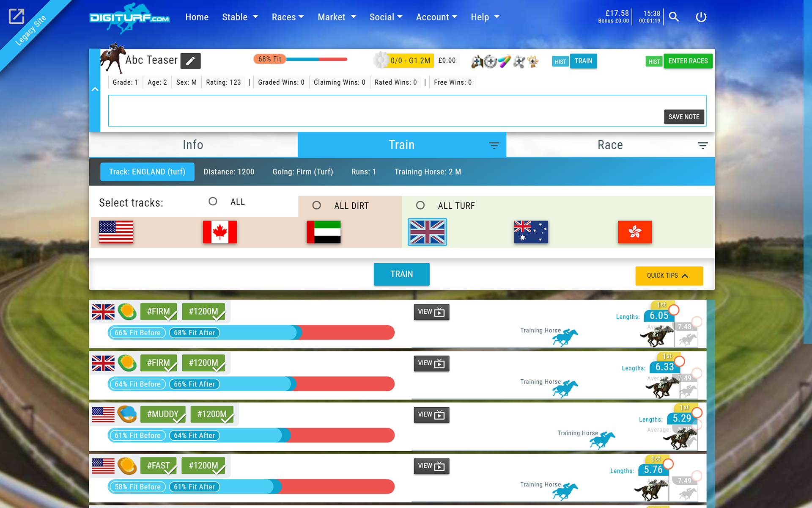Screen dimensions: 812x508
Task: Click blue training horse in 5.76 row
Action: click(x=565, y=491)
